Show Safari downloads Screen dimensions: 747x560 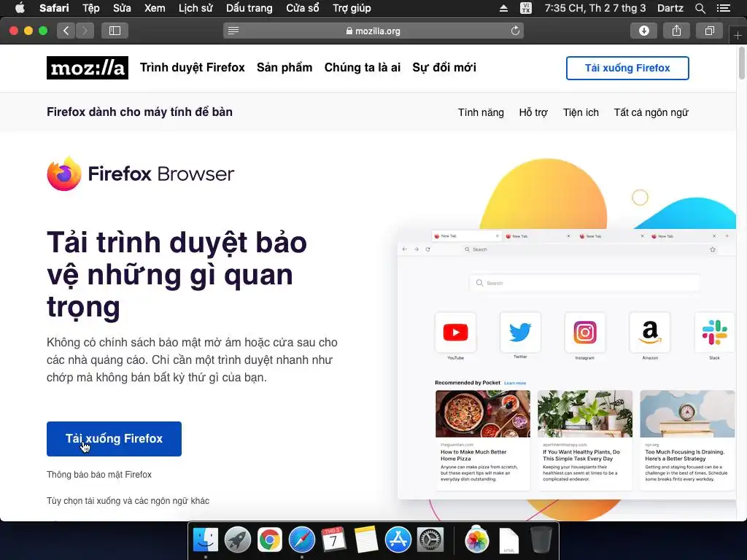tap(643, 31)
